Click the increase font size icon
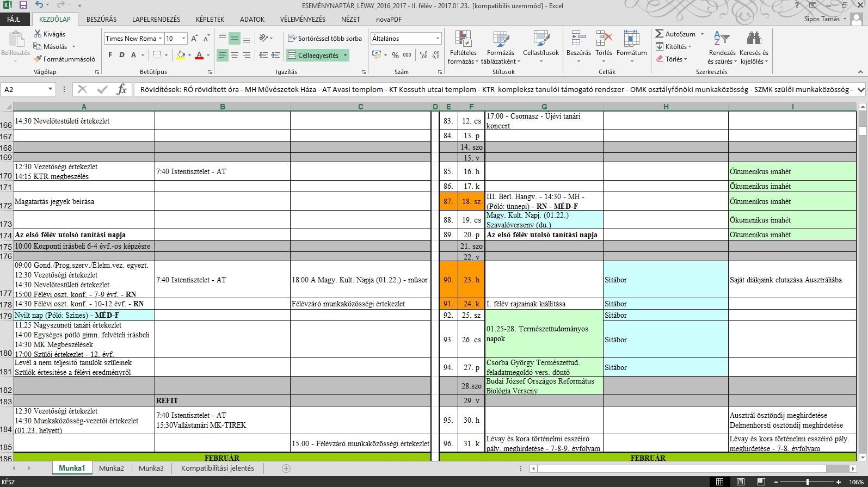 pos(194,39)
